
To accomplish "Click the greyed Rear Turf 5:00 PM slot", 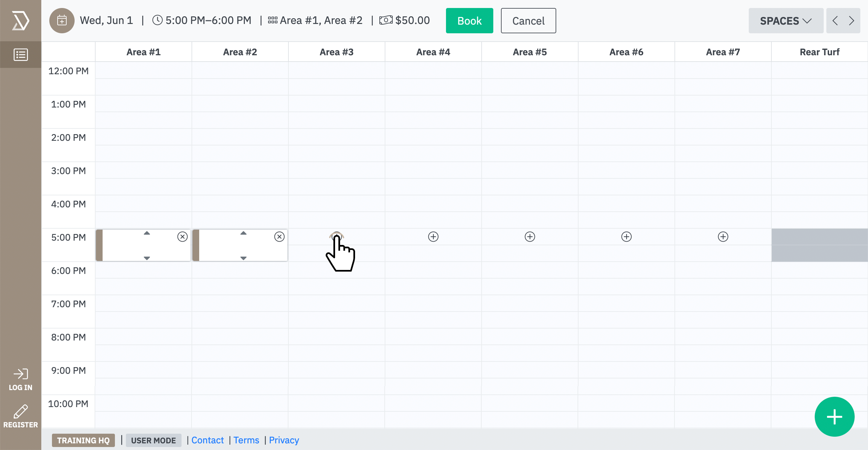I will [x=819, y=245].
